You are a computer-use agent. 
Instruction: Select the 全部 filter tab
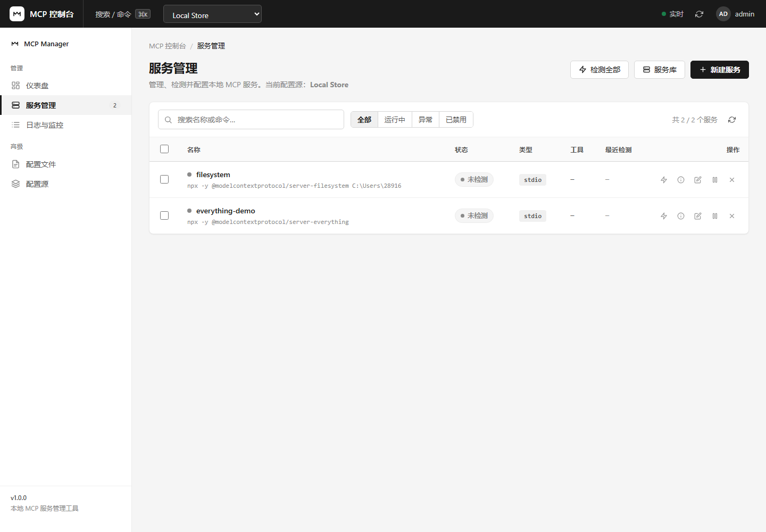(364, 120)
